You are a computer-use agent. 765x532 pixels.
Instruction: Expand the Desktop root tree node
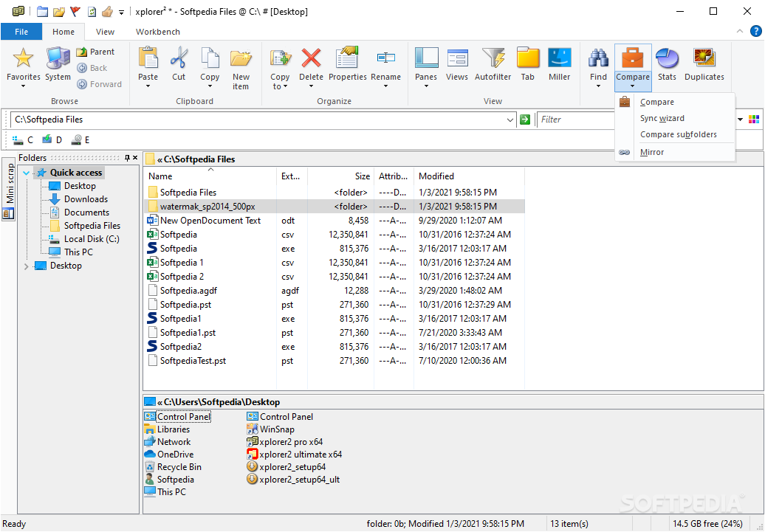pyautogui.click(x=27, y=266)
